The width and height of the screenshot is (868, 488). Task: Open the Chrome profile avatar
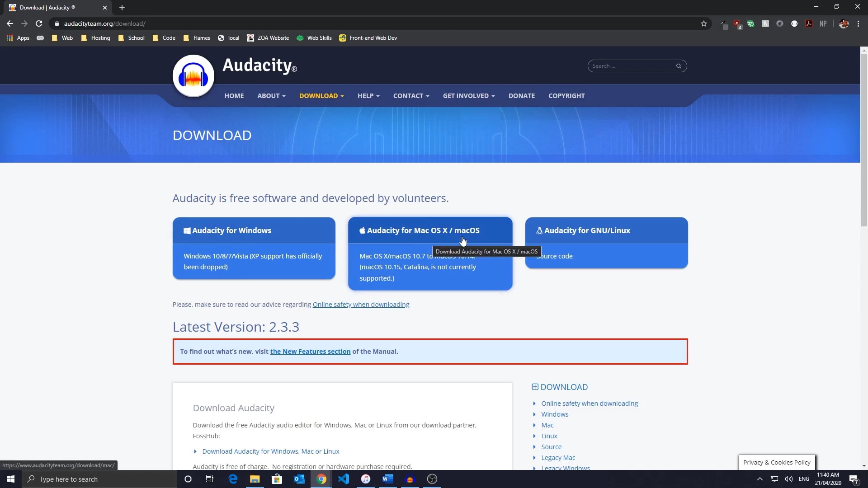844,24
